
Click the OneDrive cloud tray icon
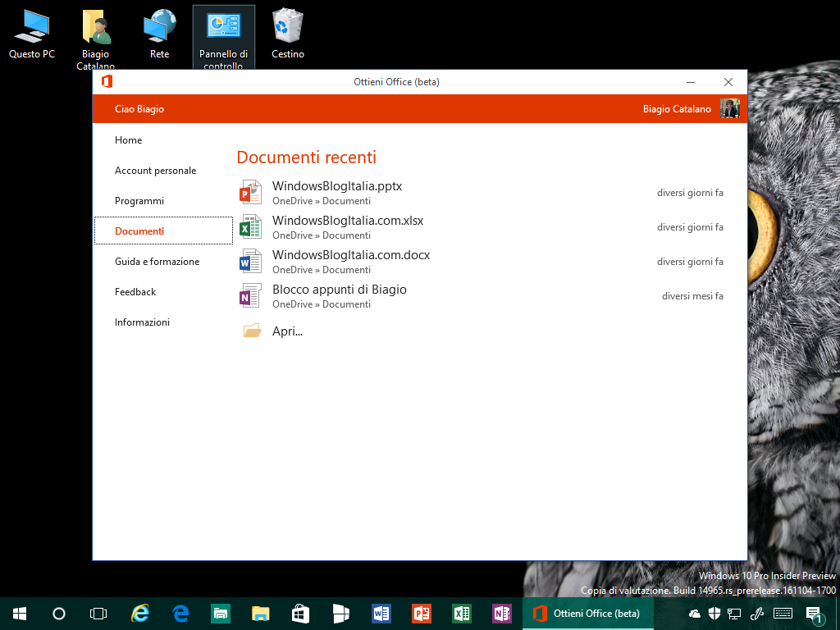click(694, 614)
